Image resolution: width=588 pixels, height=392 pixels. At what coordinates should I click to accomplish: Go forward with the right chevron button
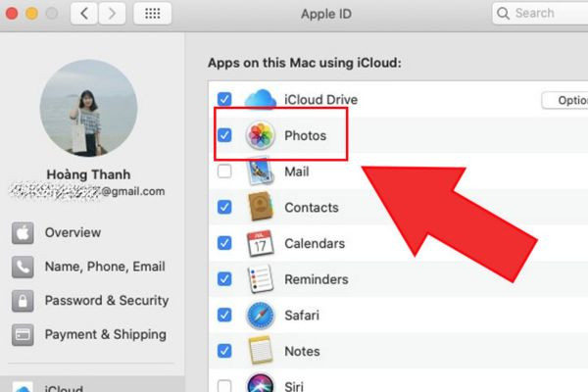click(112, 14)
